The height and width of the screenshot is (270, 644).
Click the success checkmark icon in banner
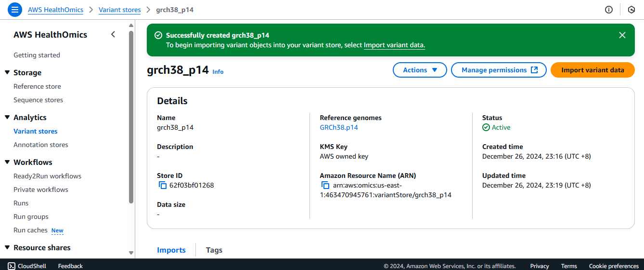158,35
